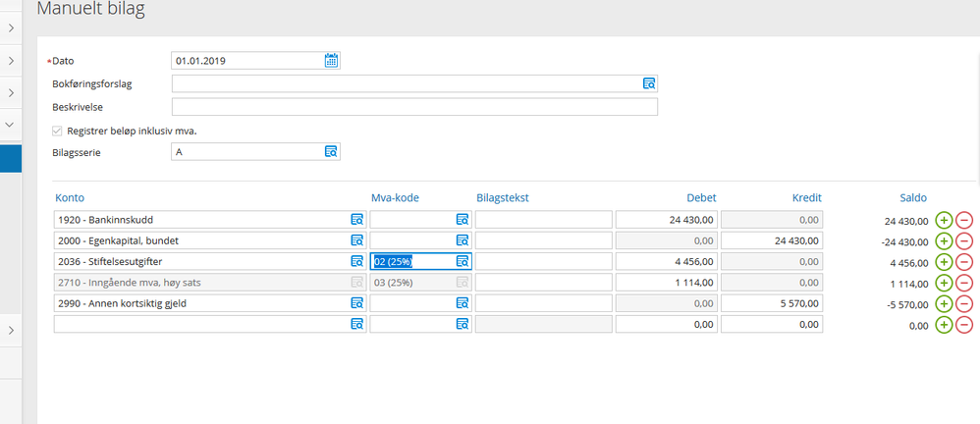This screenshot has width=980, height=424.
Task: Open the Bokføringsforslag lookup icon
Action: click(x=649, y=83)
